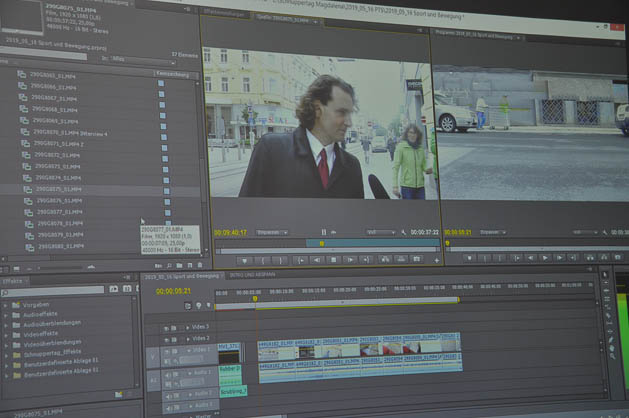Toggle sync lock on Video 2 track
629x418 pixels.
(x=174, y=339)
